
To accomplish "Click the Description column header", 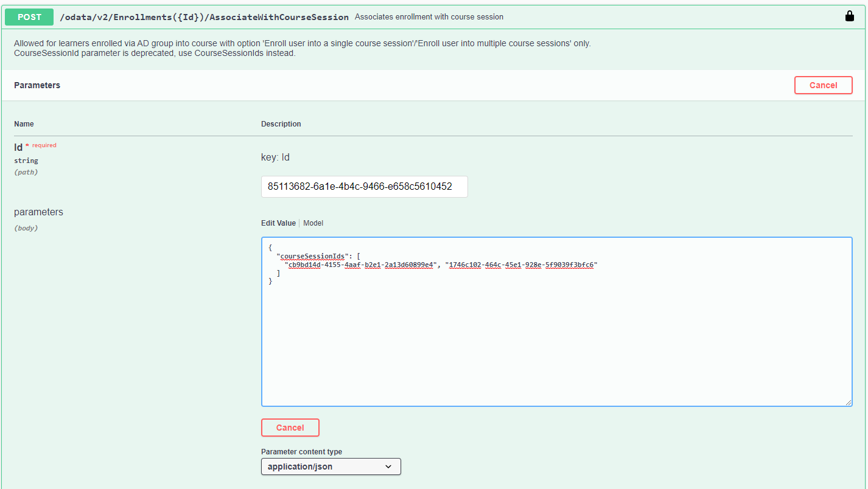I will [281, 124].
